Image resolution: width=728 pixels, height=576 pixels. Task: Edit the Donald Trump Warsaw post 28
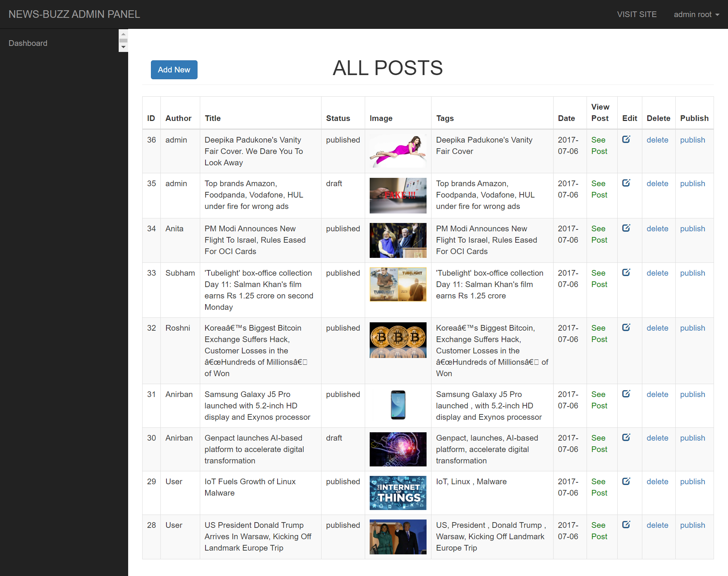point(626,525)
